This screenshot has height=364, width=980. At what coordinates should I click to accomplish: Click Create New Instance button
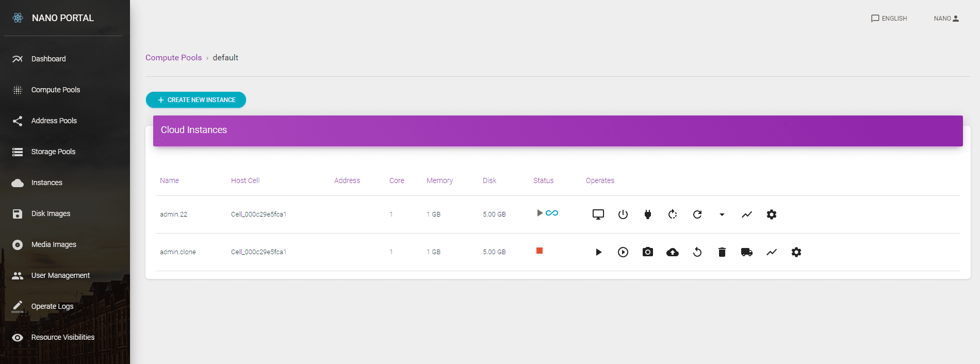(196, 100)
